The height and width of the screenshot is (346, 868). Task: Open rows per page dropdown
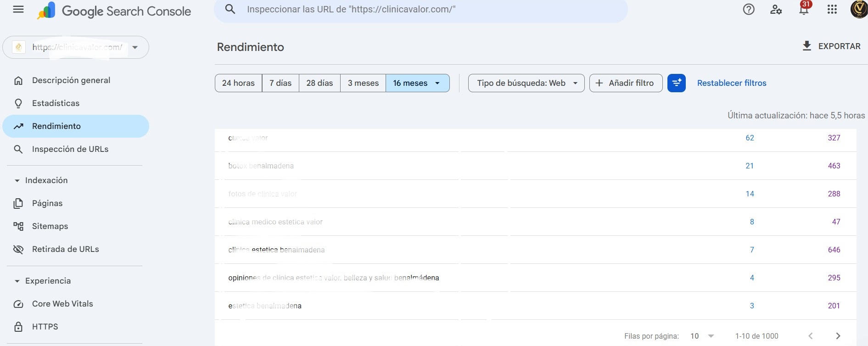(x=703, y=336)
